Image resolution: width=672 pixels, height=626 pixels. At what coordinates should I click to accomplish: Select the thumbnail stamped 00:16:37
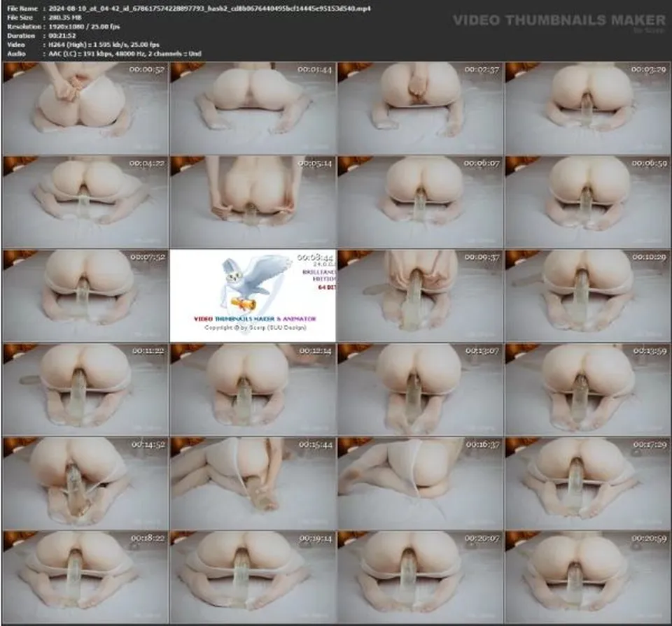tap(421, 483)
